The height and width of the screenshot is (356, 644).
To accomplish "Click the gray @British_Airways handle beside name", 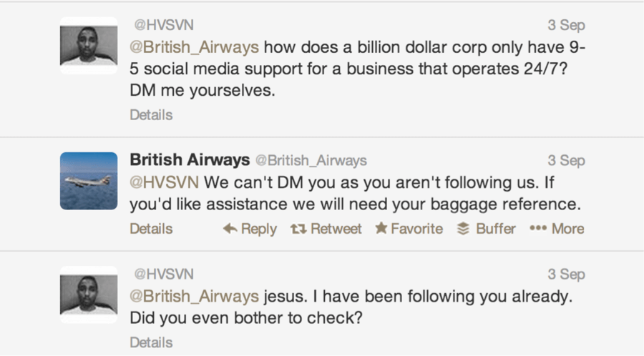I will tap(311, 160).
